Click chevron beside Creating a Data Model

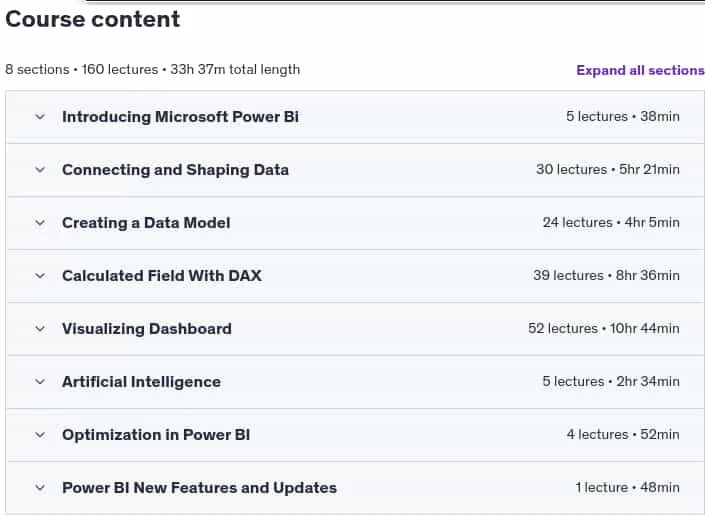40,223
